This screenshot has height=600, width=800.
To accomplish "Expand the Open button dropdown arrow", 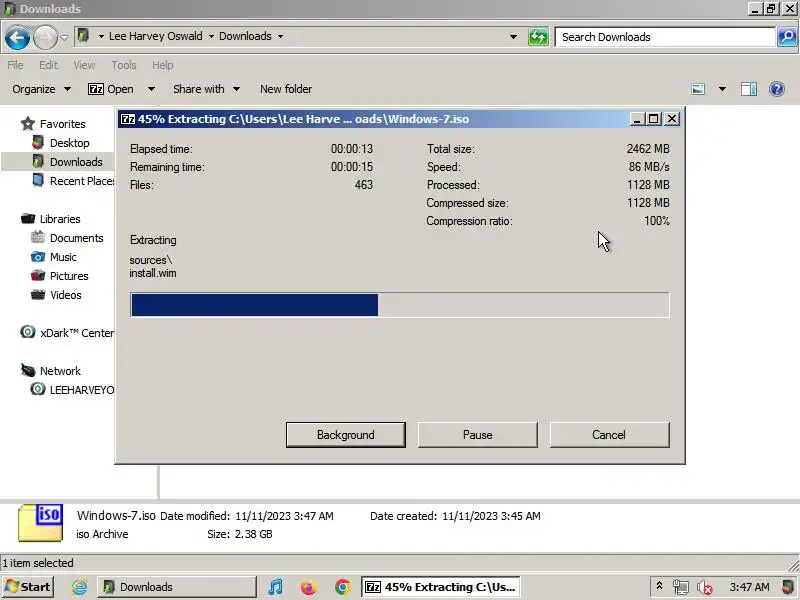I will (152, 89).
